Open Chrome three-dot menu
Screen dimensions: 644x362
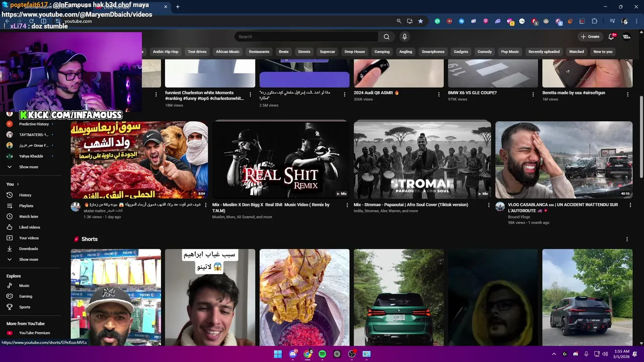(636, 21)
